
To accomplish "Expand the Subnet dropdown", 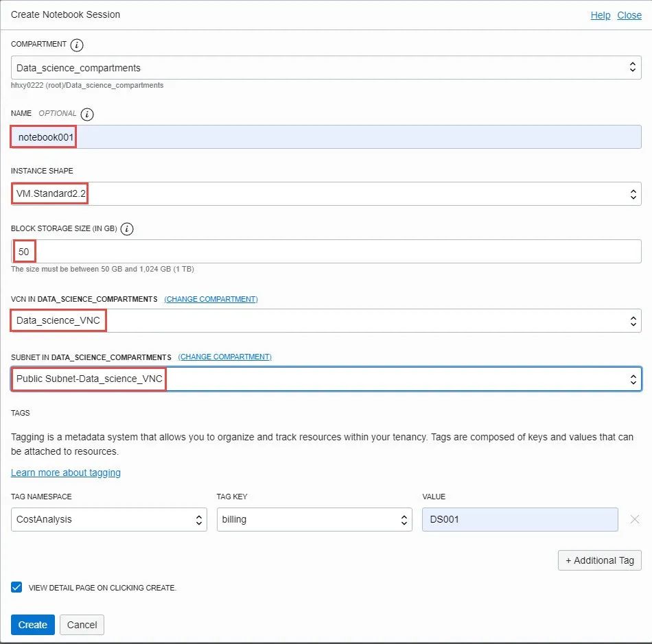I will (326, 379).
